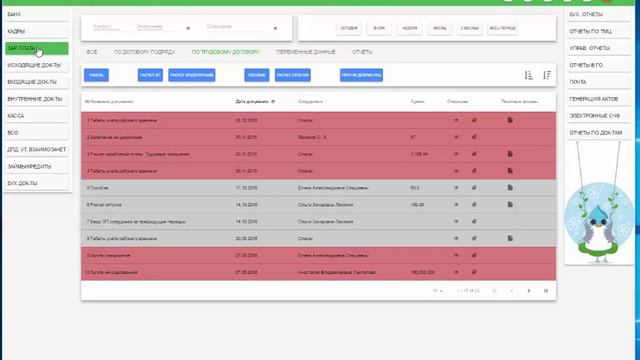640x360 pixels.
Task: Click the first operation icon in row 10
Action: coord(456,272)
